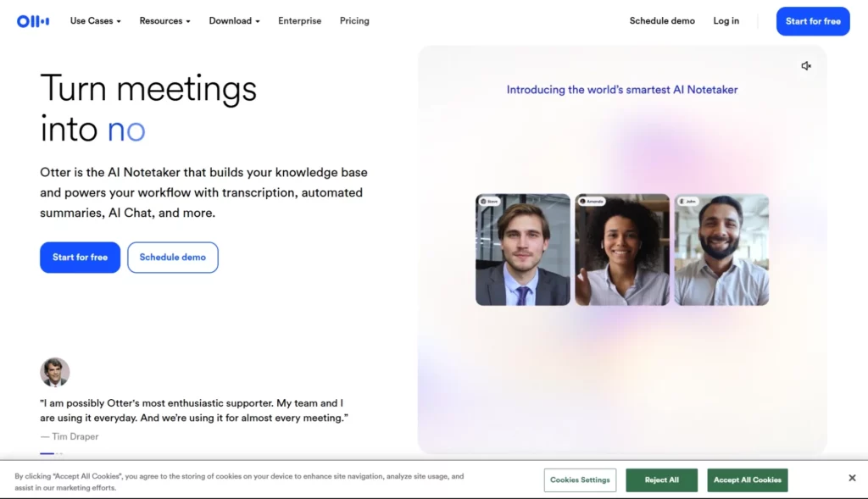
Task: Click the Otter logo in the header
Action: tap(33, 21)
